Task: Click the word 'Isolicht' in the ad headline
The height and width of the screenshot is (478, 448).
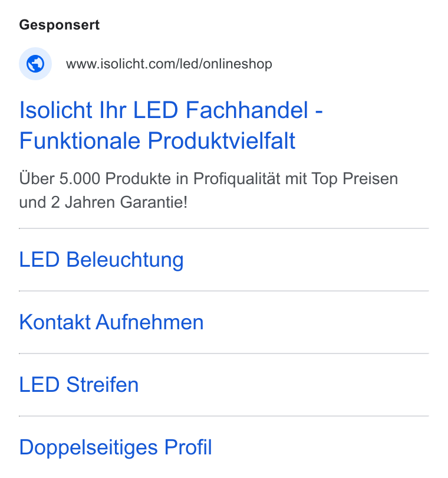Action: (x=56, y=110)
